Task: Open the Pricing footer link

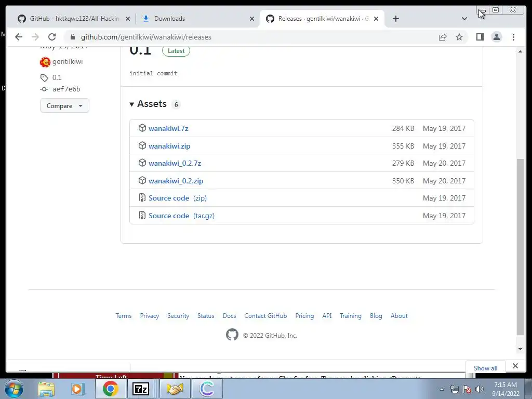Action: click(304, 315)
